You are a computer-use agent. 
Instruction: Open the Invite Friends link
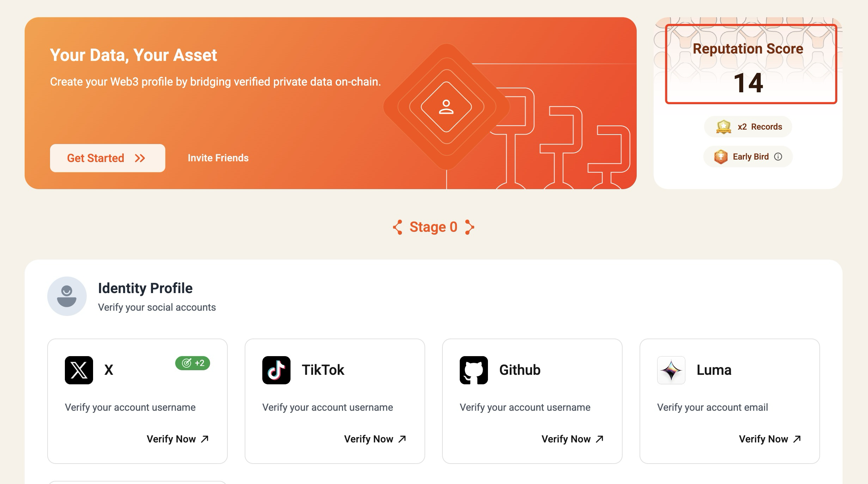[218, 158]
